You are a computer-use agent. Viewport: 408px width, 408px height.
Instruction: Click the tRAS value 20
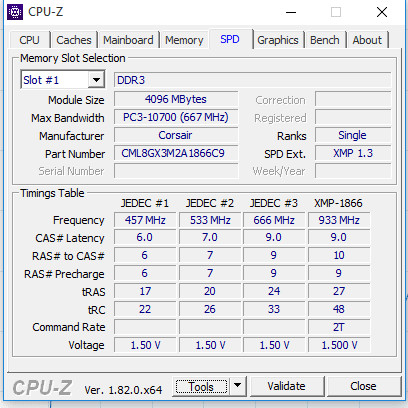(210, 291)
